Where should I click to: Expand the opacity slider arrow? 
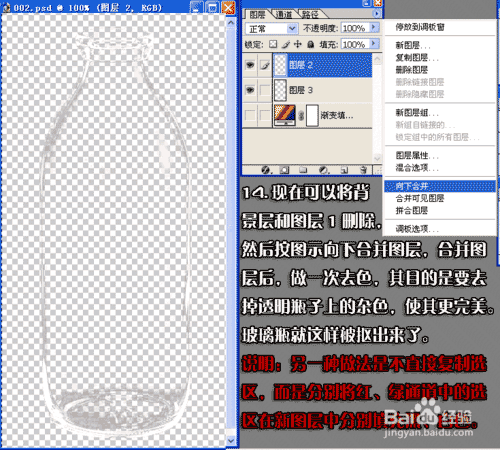click(x=375, y=27)
